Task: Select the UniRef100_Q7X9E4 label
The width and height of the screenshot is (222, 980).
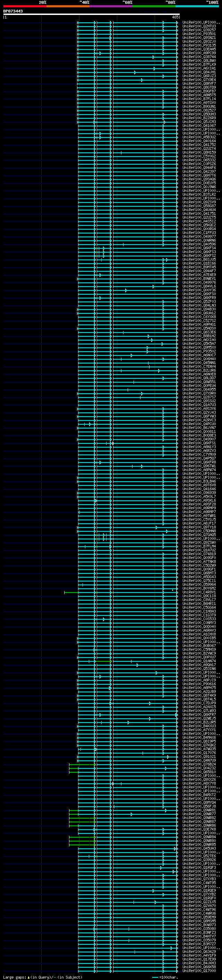Action: coord(199,80)
